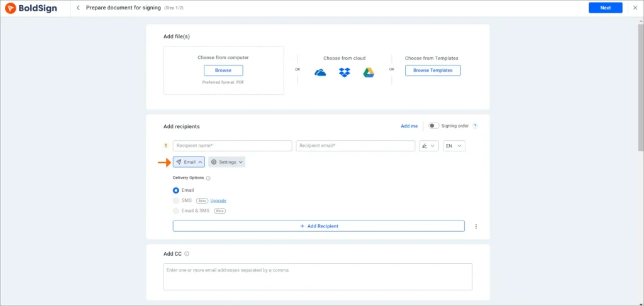
Task: Click the page vertical scrollbar
Action: tap(641, 87)
